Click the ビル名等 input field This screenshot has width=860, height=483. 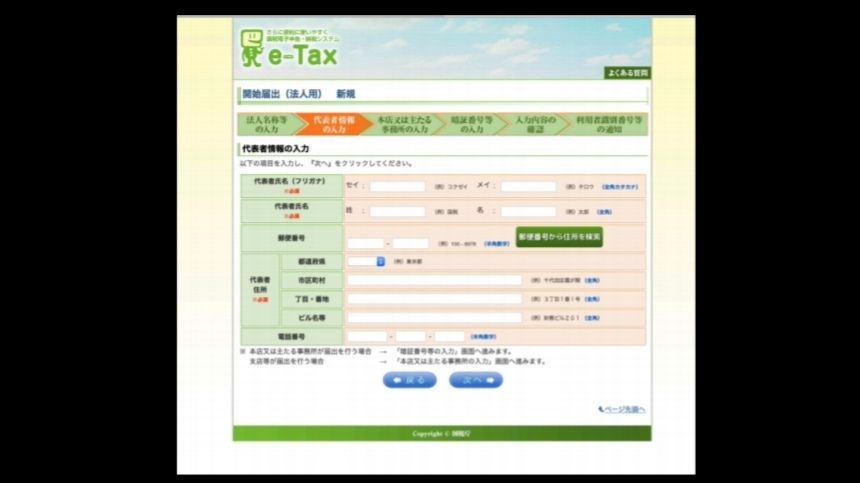click(x=434, y=317)
